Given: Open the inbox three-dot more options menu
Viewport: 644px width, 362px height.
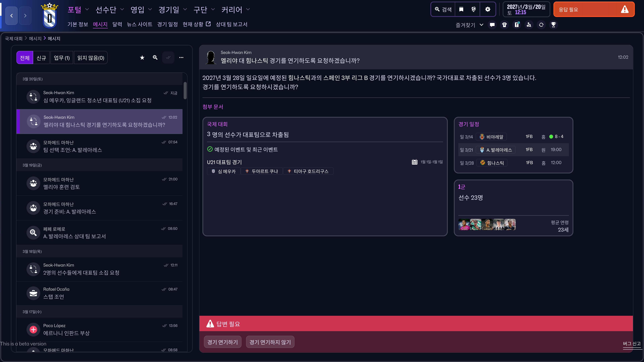Looking at the screenshot, I should click(181, 58).
